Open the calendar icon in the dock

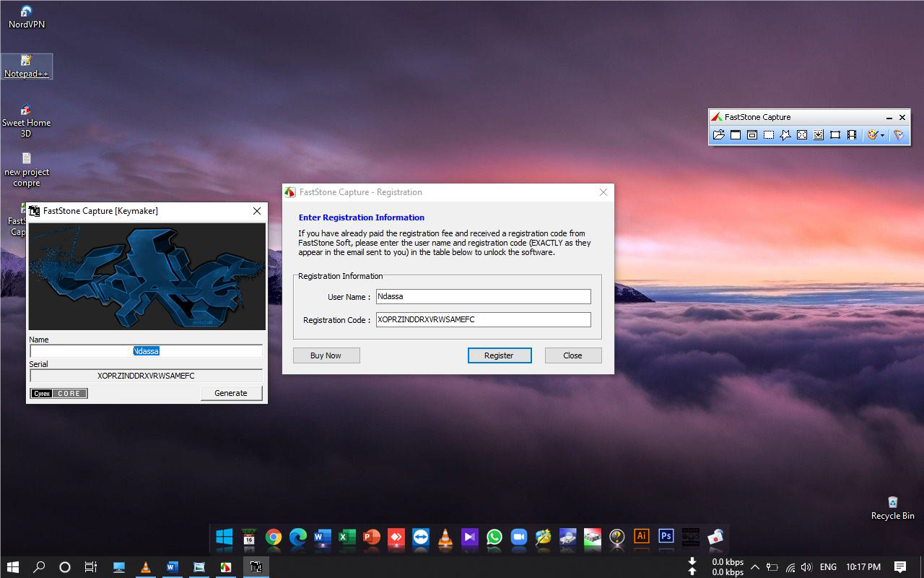click(x=249, y=537)
